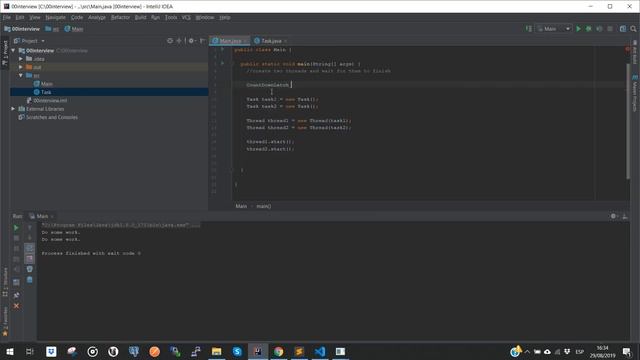The width and height of the screenshot is (640, 360).
Task: Rerun Main in the Run panel
Action: pyautogui.click(x=16, y=228)
